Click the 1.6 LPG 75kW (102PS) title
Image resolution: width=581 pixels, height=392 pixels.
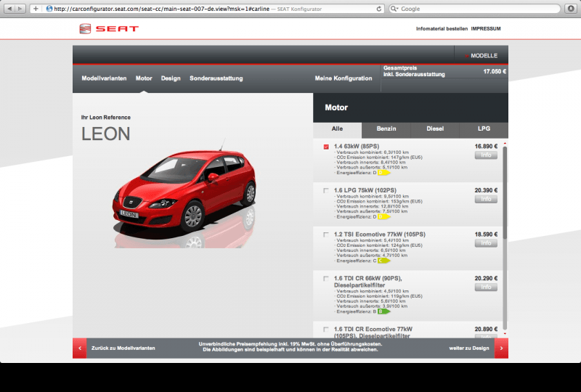(365, 190)
